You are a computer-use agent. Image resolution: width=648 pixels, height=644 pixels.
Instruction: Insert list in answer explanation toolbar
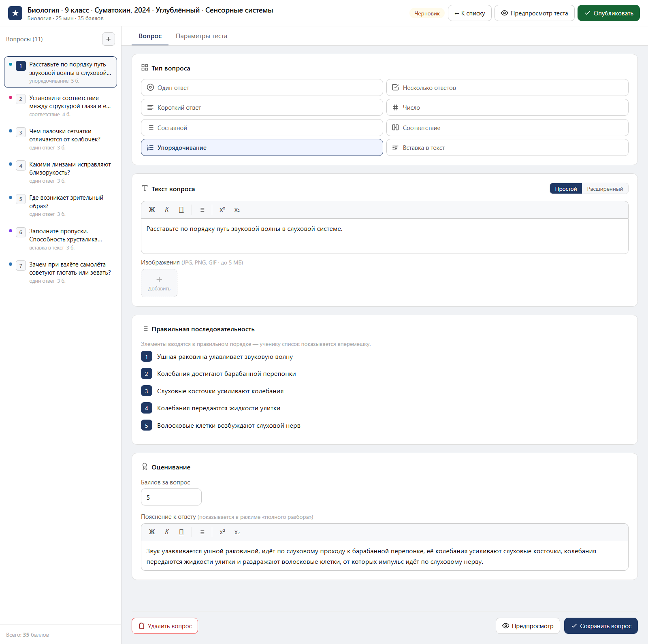coord(202,532)
